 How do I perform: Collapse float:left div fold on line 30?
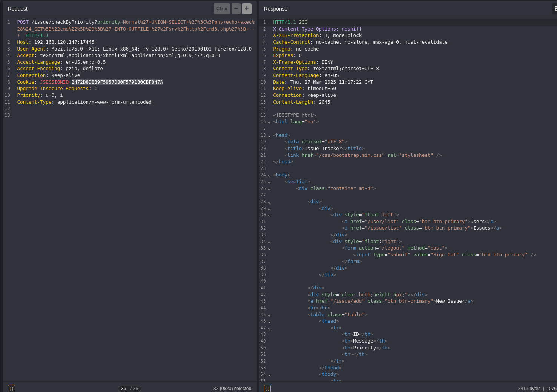click(269, 215)
